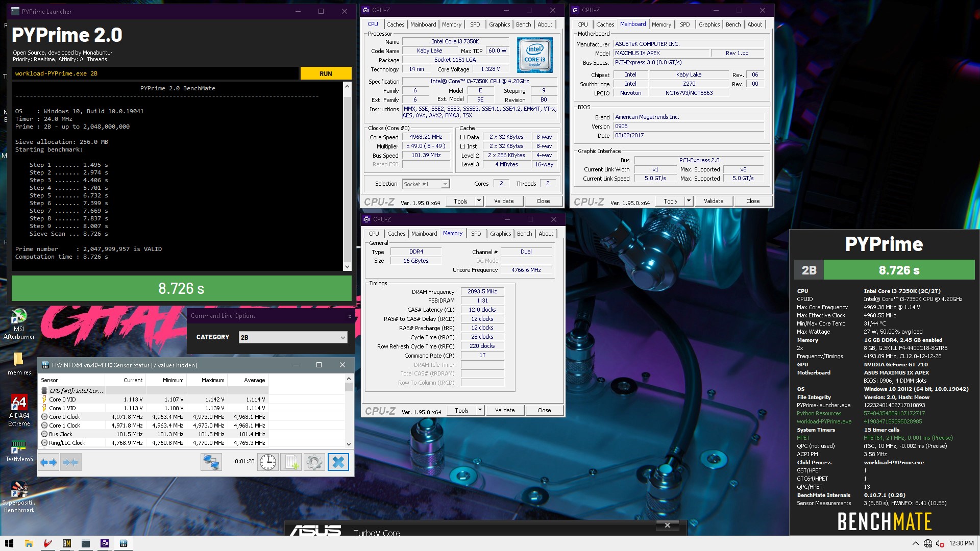This screenshot has height=551, width=980.
Task: Close the Command Line Options panel
Action: pos(350,316)
